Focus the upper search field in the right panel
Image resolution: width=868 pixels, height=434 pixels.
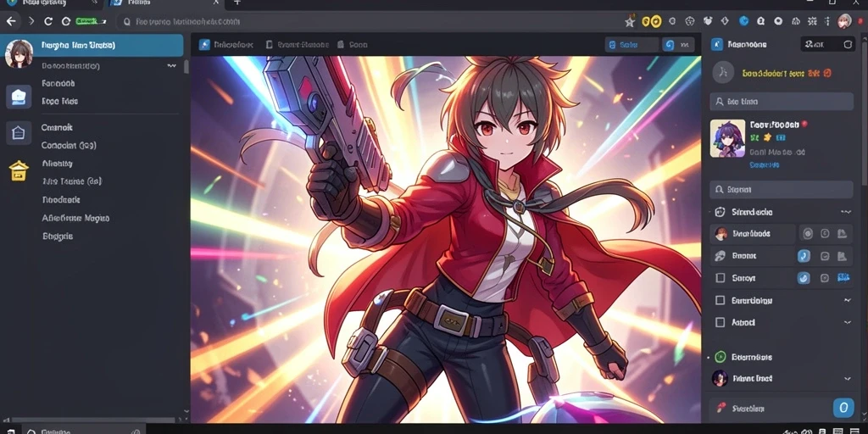[x=781, y=102]
